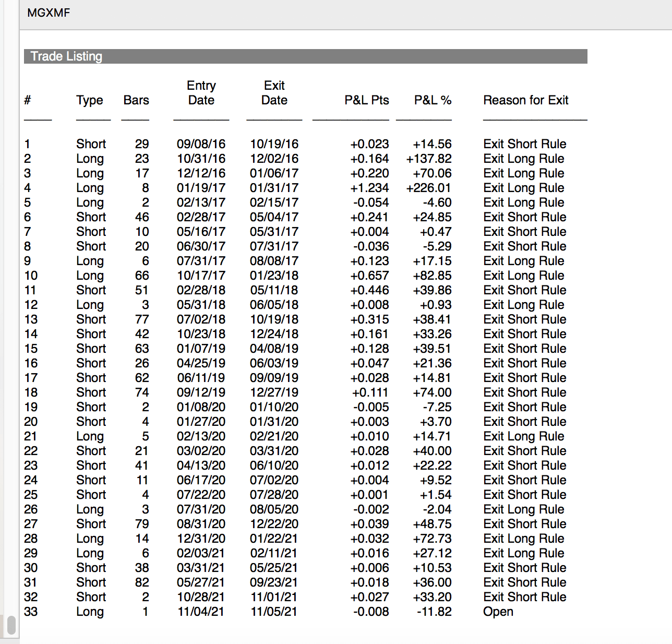This screenshot has width=672, height=644.
Task: Select bars value "77" in trade 13
Action: point(142,319)
